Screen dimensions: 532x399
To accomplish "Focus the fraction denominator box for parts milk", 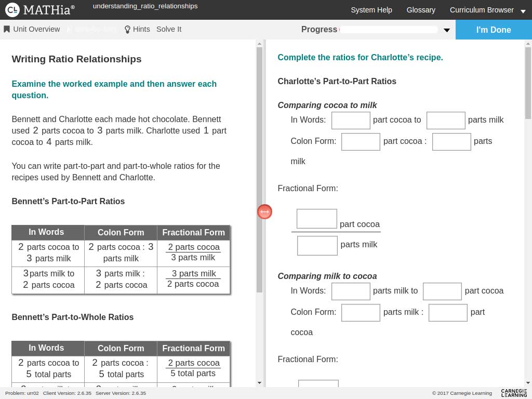I will click(317, 246).
